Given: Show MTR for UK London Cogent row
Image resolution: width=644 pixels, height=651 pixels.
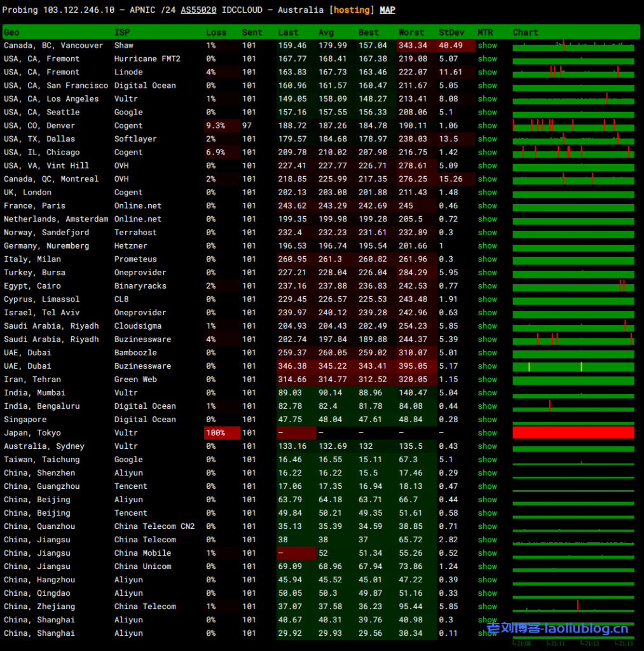Looking at the screenshot, I should click(487, 193).
